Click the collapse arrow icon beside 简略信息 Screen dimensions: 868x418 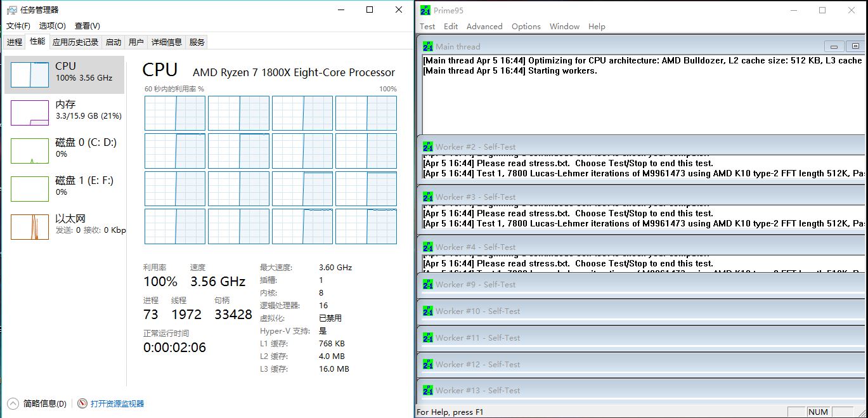[x=13, y=403]
